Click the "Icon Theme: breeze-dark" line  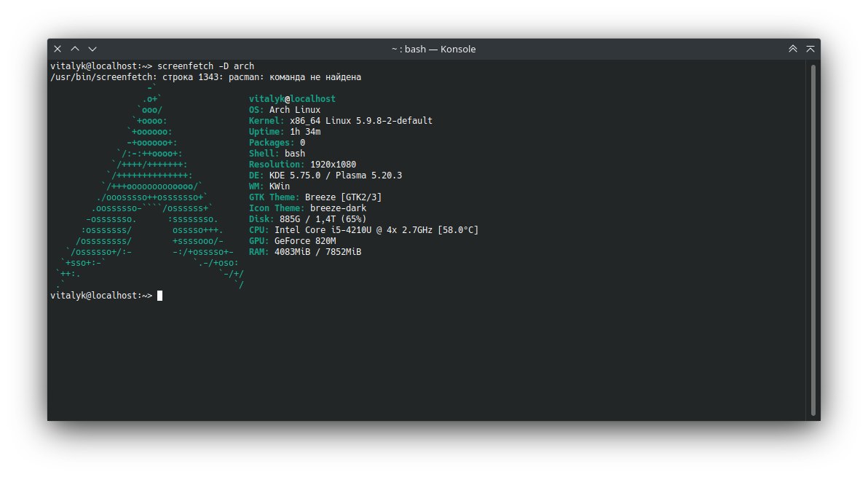pyautogui.click(x=307, y=208)
